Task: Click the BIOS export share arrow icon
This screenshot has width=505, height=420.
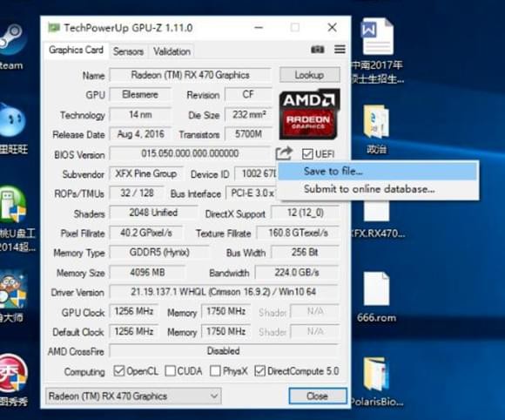Action: pyautogui.click(x=284, y=153)
